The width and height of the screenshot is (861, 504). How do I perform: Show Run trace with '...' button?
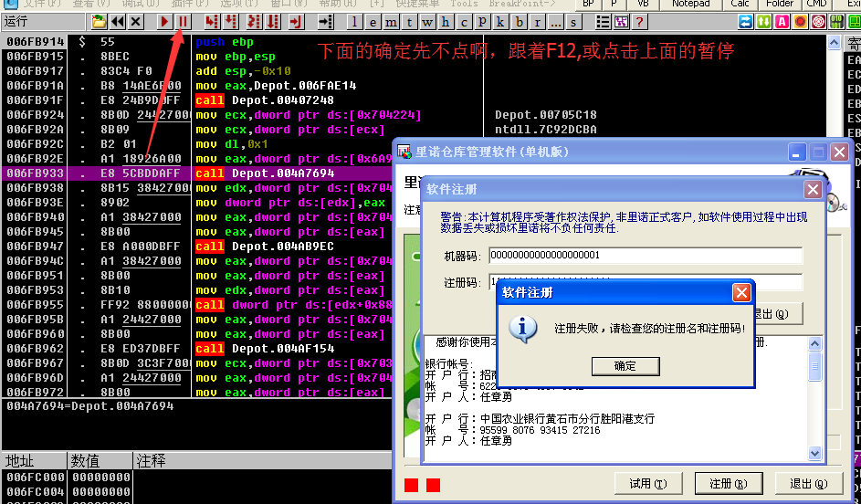point(555,22)
